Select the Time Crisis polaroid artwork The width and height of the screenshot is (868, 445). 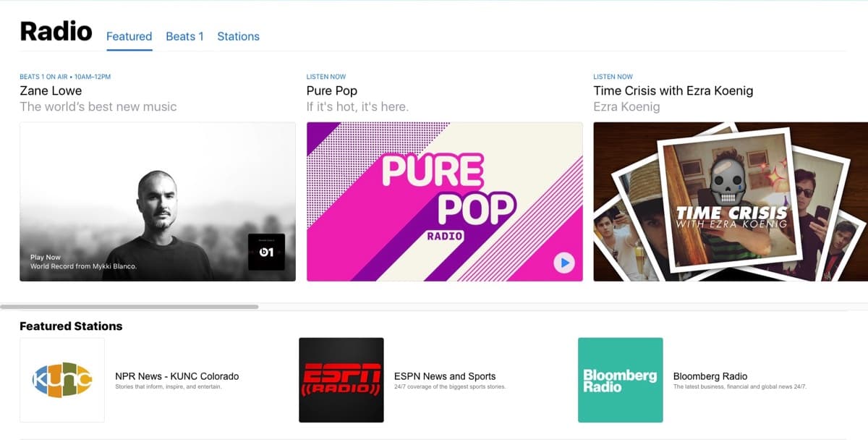(731, 201)
